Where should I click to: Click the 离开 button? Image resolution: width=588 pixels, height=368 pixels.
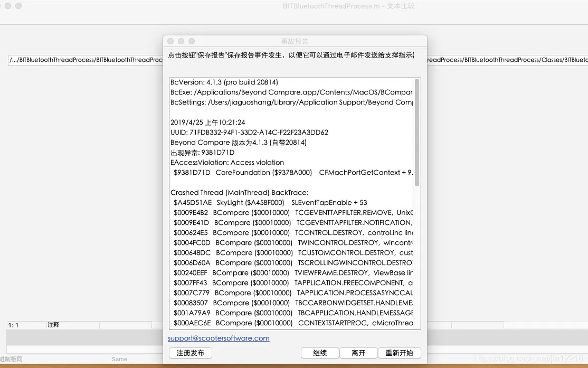[358, 353]
